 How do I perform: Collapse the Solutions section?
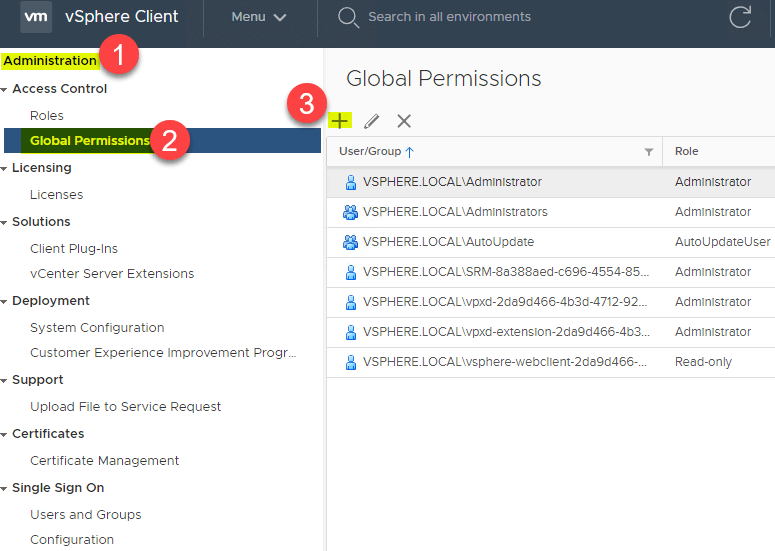point(4,222)
